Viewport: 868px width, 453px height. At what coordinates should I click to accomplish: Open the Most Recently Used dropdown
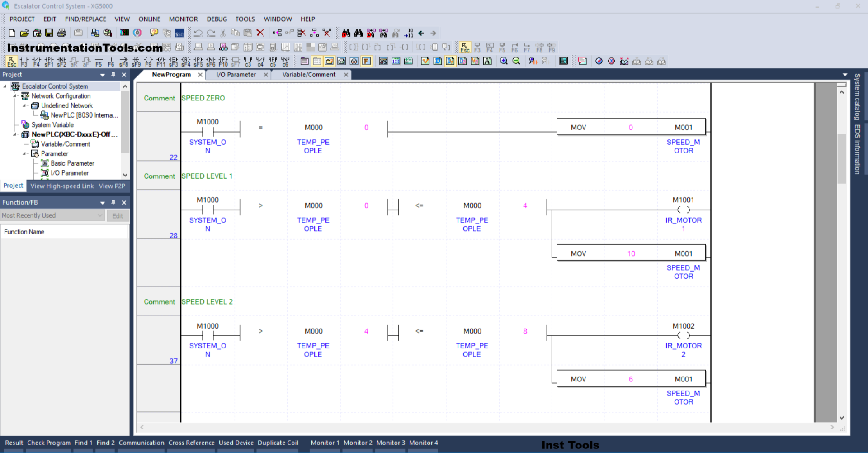(x=100, y=216)
